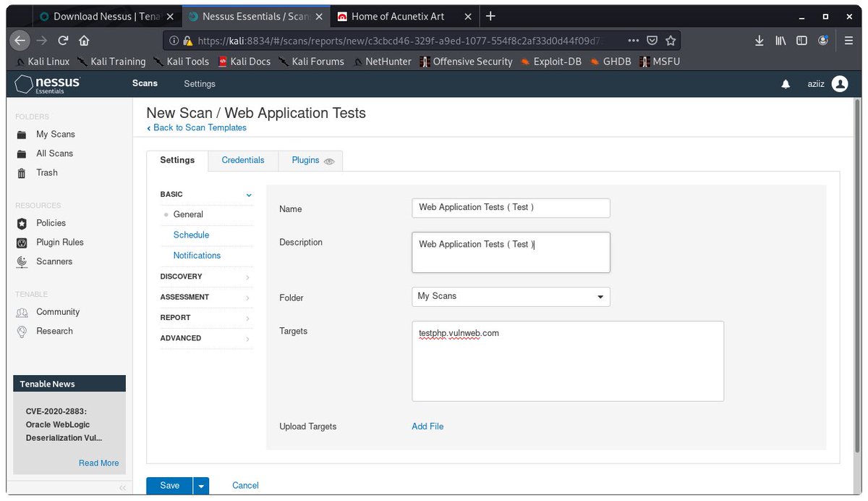Click the Scanners satellite dish icon

(x=22, y=261)
